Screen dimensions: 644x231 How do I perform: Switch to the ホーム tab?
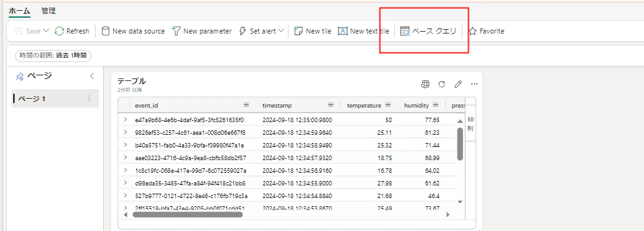(x=19, y=11)
